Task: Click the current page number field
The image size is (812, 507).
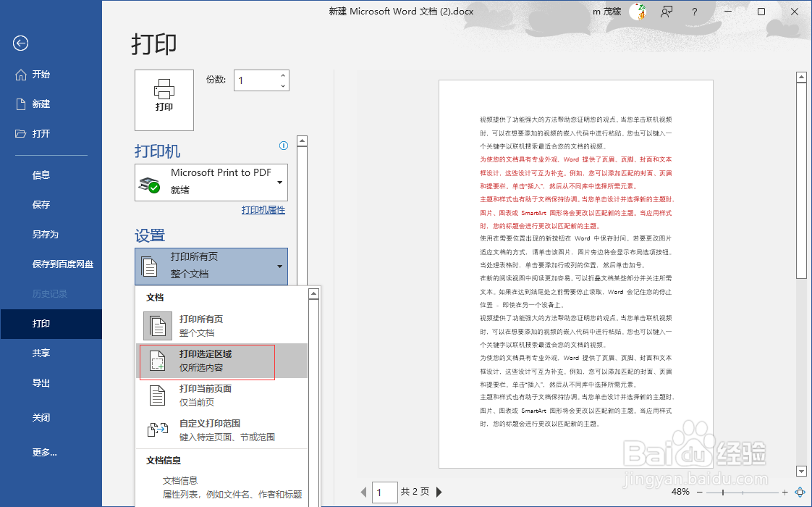Action: (x=385, y=493)
